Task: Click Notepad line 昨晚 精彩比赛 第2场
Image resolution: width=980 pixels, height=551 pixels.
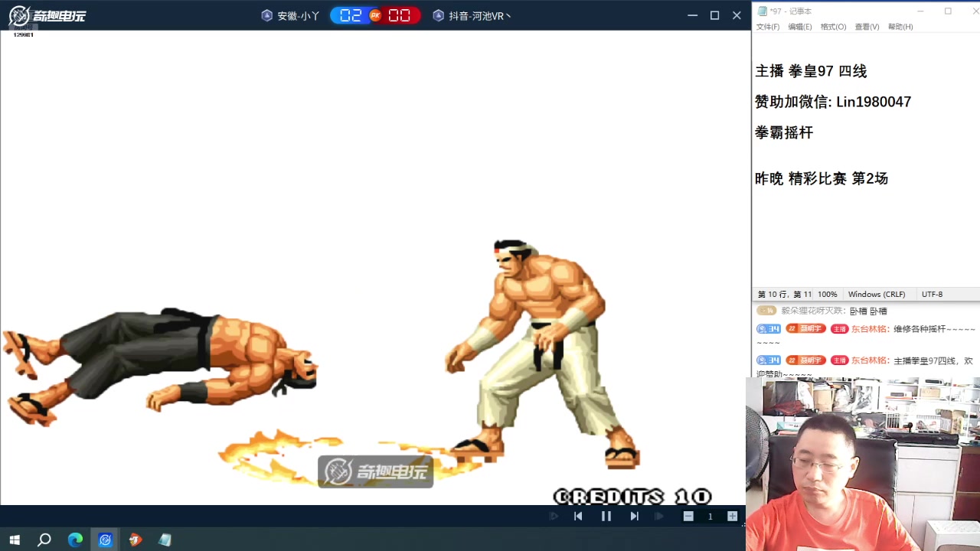Action: click(x=822, y=178)
